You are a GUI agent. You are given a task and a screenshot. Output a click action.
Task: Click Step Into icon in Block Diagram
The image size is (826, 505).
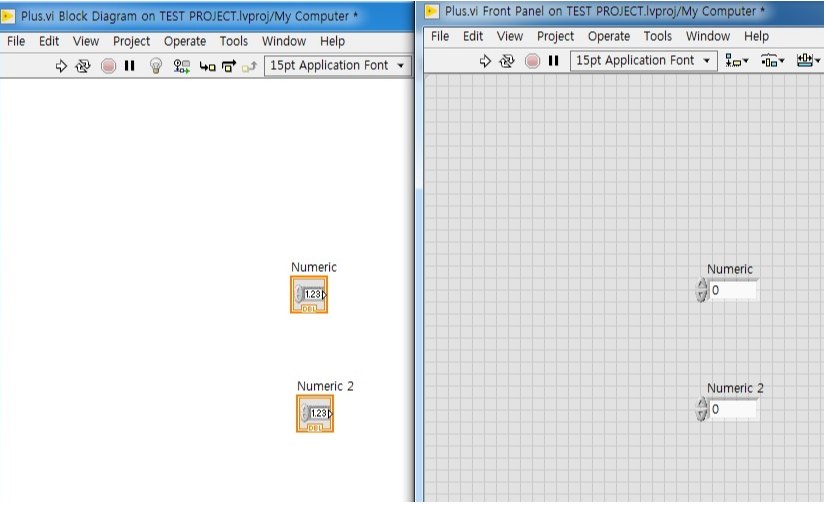[207, 66]
